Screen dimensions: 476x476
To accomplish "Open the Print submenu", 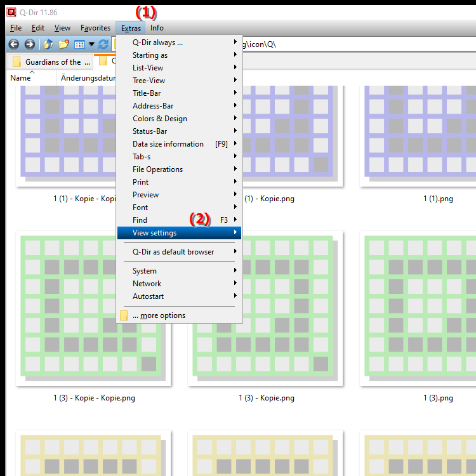I will (x=179, y=182).
